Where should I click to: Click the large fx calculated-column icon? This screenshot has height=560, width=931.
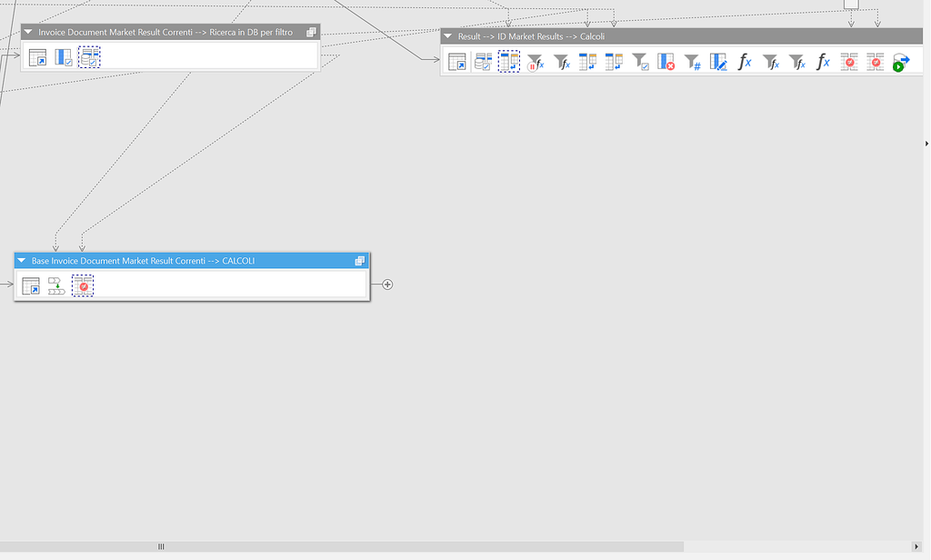point(744,61)
